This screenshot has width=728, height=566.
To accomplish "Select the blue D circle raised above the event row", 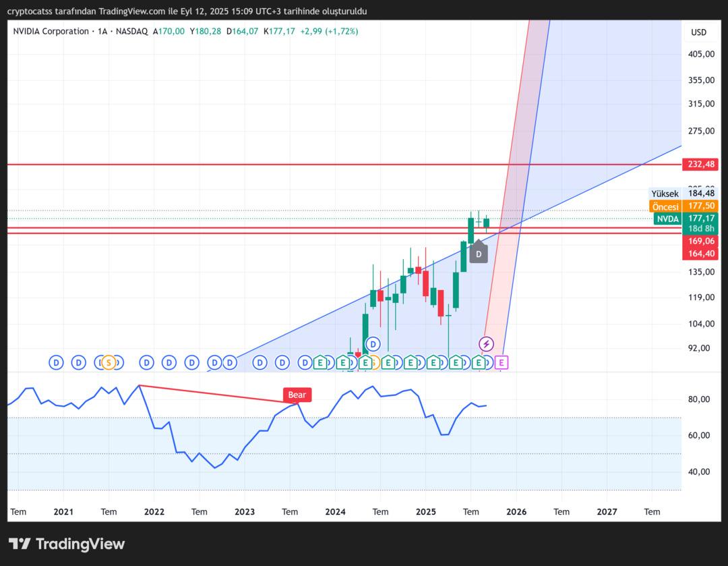I will point(373,344).
